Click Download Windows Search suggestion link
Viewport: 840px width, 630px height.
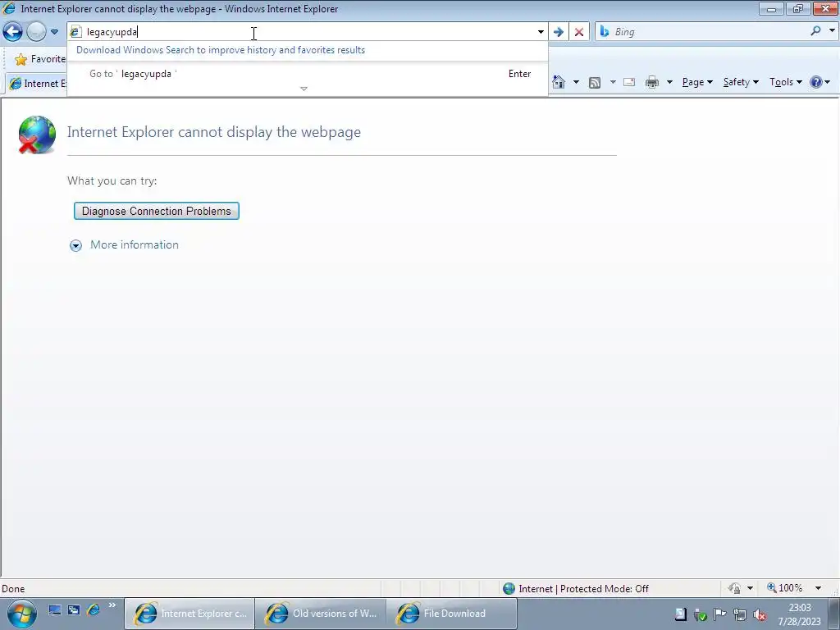(x=221, y=50)
